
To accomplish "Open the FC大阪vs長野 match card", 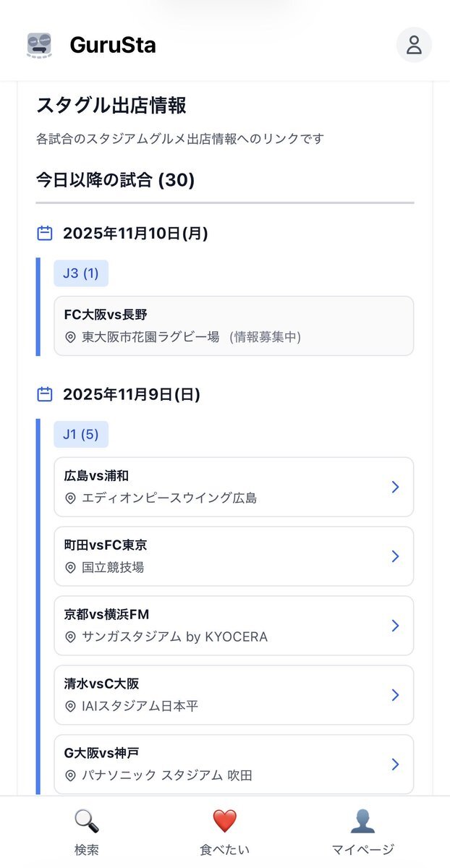I will pos(234,325).
